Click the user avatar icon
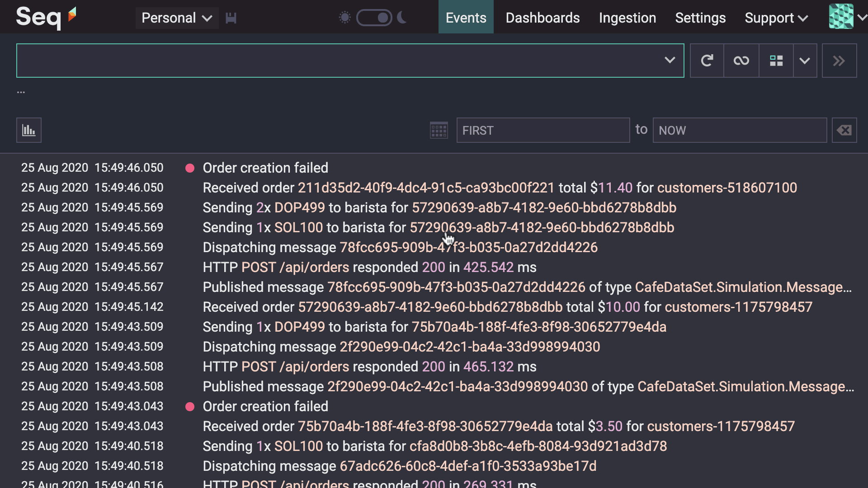 (x=841, y=16)
